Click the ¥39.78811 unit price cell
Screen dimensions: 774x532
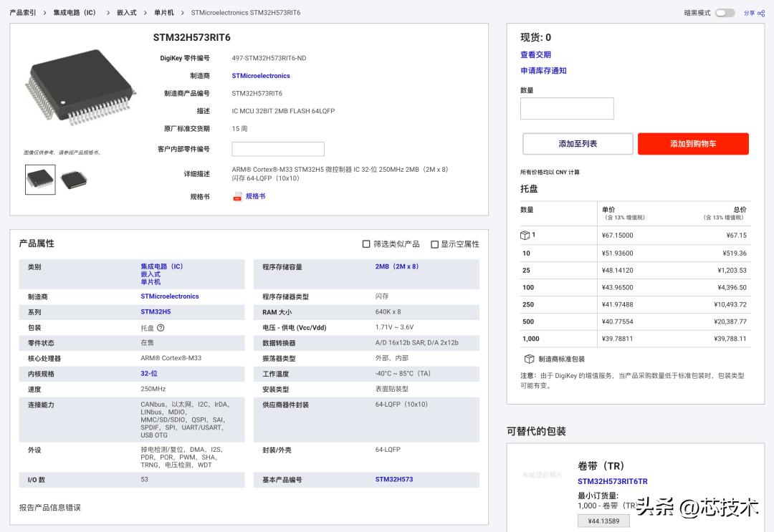(617, 339)
